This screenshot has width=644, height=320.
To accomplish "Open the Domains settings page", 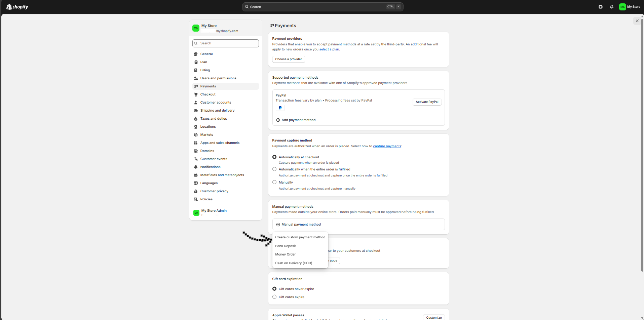I will 226,151.
